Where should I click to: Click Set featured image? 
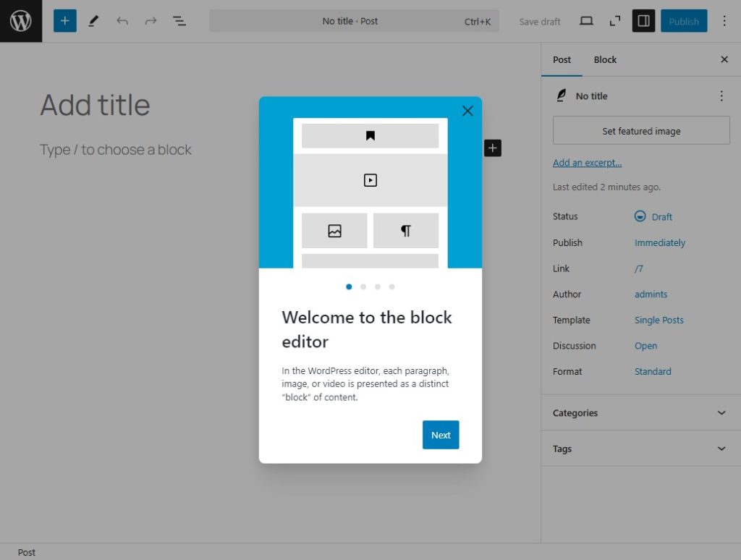[x=640, y=130]
